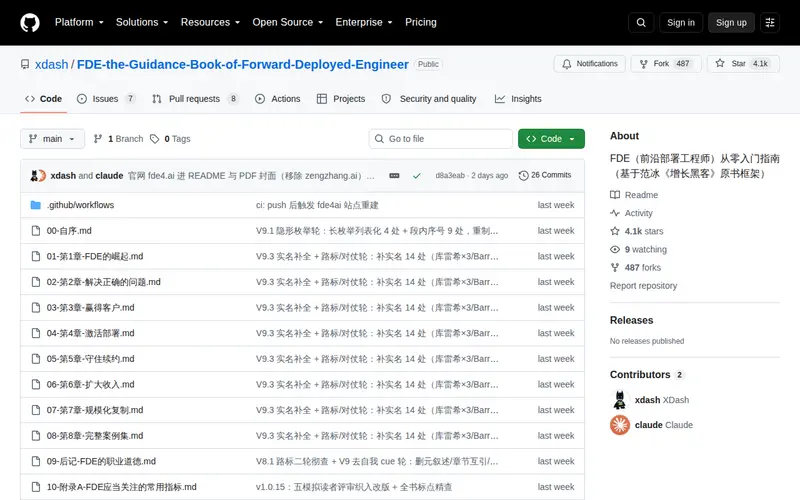Click the green check status icon
Image resolution: width=800 pixels, height=500 pixels.
click(417, 176)
